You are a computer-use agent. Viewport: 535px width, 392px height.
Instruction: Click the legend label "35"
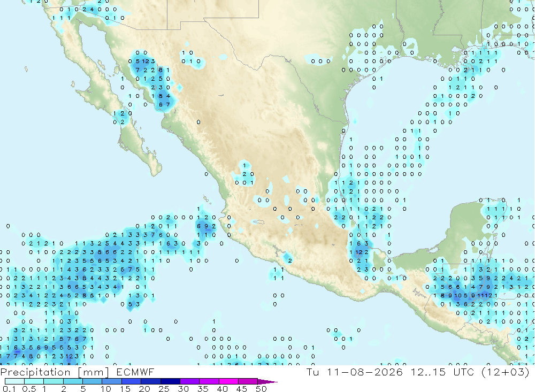click(x=203, y=389)
